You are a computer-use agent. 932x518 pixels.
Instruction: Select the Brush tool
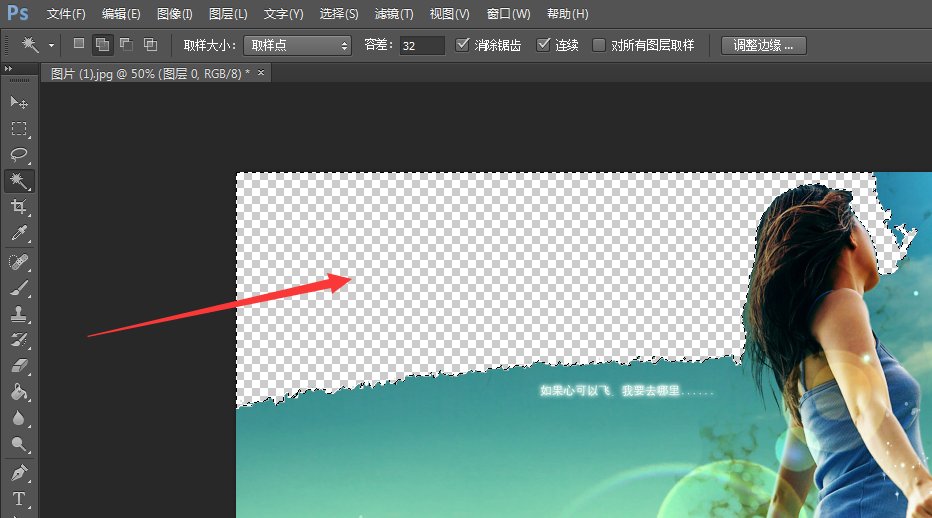19,288
